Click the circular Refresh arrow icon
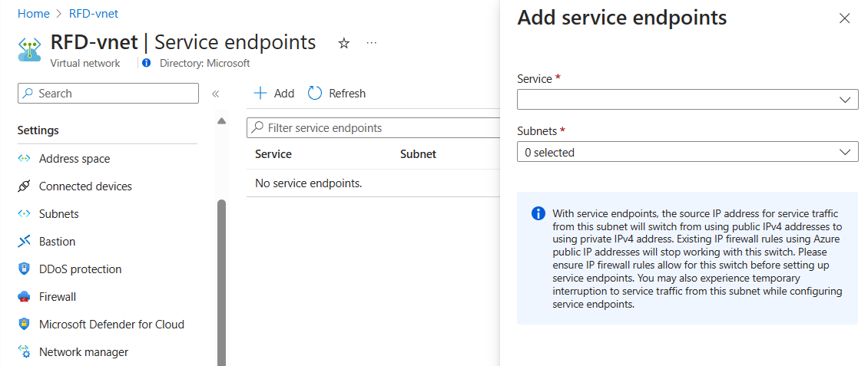This screenshot has height=366, width=868. pos(314,94)
